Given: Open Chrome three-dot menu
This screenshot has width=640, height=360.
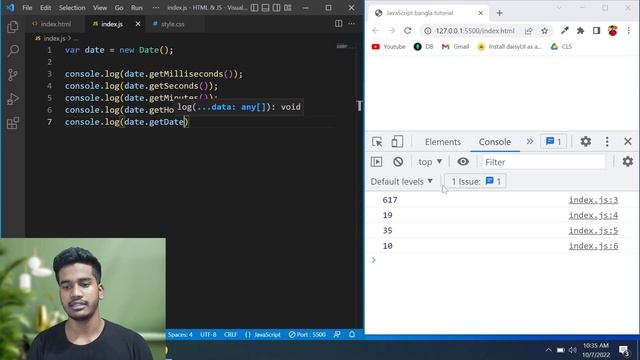Looking at the screenshot, I should tap(629, 31).
